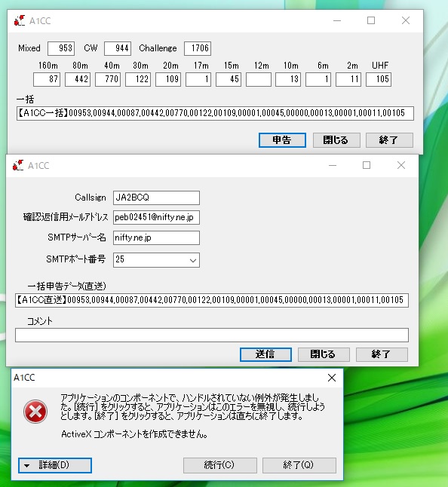Click 続行(C) to continue
The image size is (448, 487).
[220, 465]
